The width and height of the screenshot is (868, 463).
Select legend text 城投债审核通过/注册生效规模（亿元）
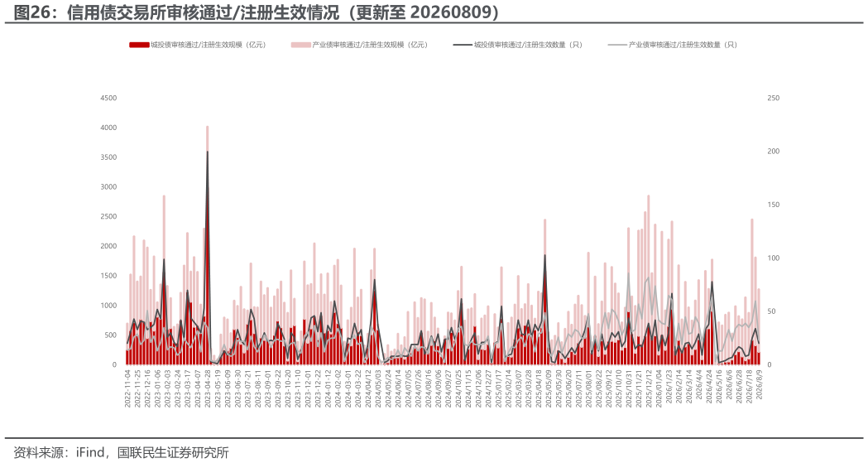pyautogui.click(x=209, y=45)
